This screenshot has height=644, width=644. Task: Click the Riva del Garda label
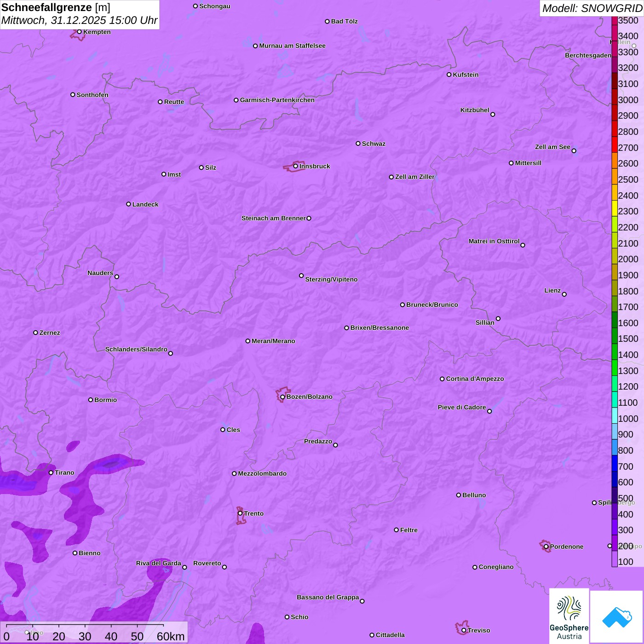(x=159, y=563)
